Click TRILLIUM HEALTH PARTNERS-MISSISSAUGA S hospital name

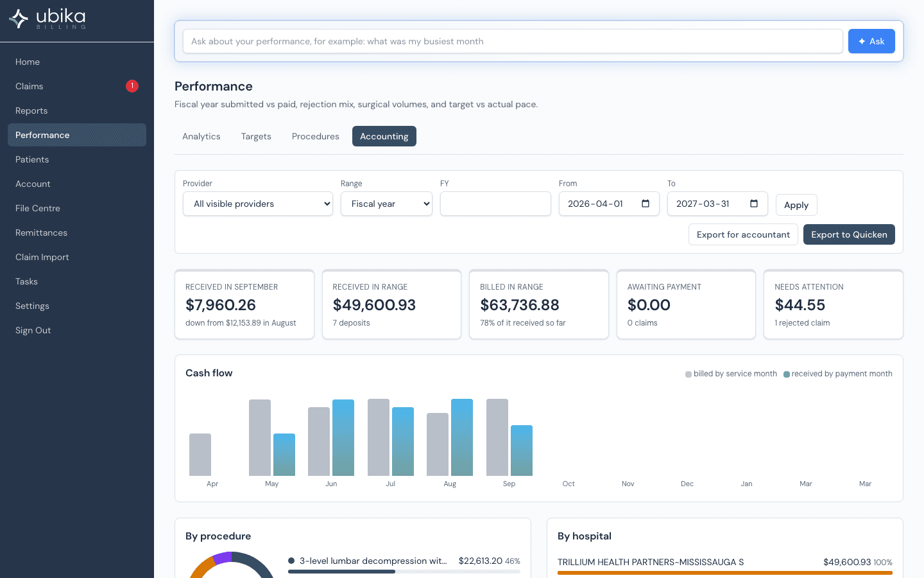(651, 562)
